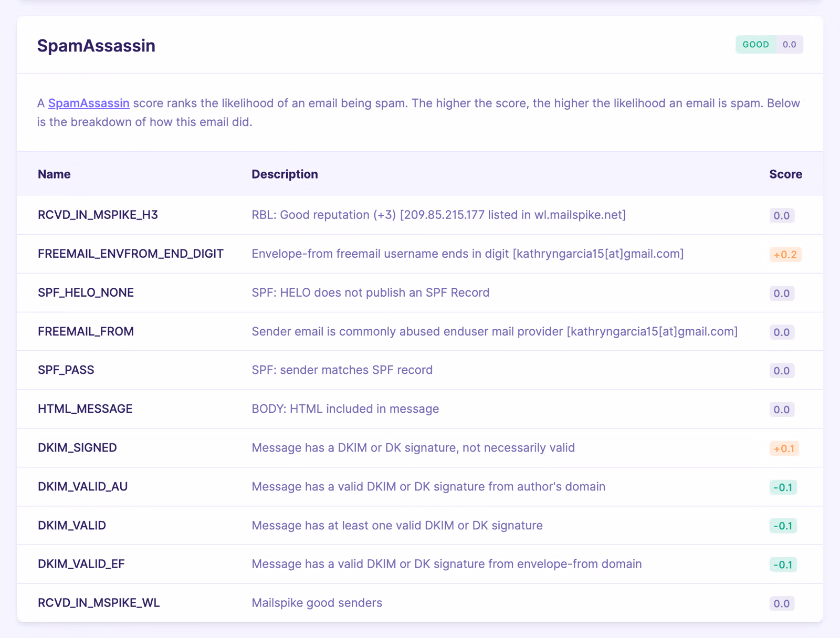This screenshot has width=840, height=638.
Task: Click the 'Sender email is commonly abused' description
Action: coord(495,331)
